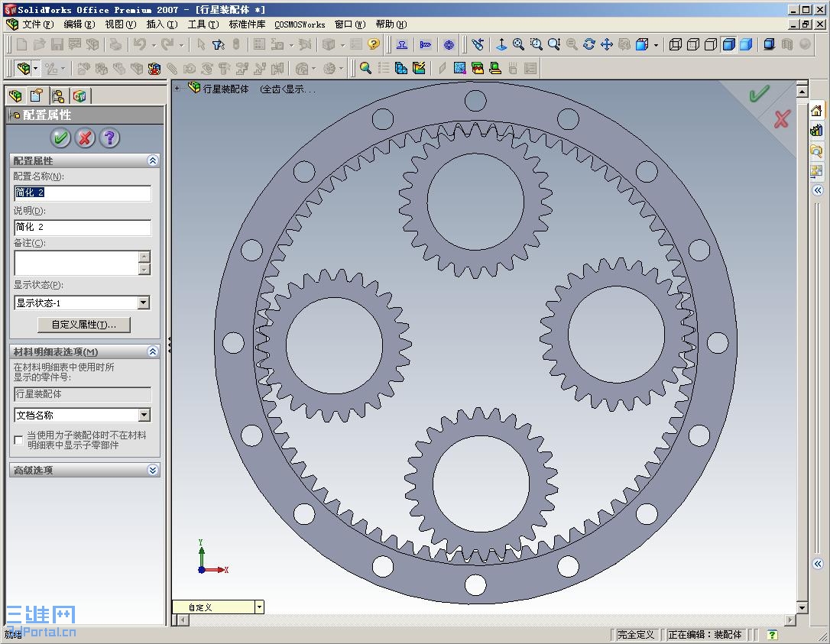Switch to Shaded With Edges display icon
Image resolution: width=830 pixels, height=644 pixels.
(728, 44)
